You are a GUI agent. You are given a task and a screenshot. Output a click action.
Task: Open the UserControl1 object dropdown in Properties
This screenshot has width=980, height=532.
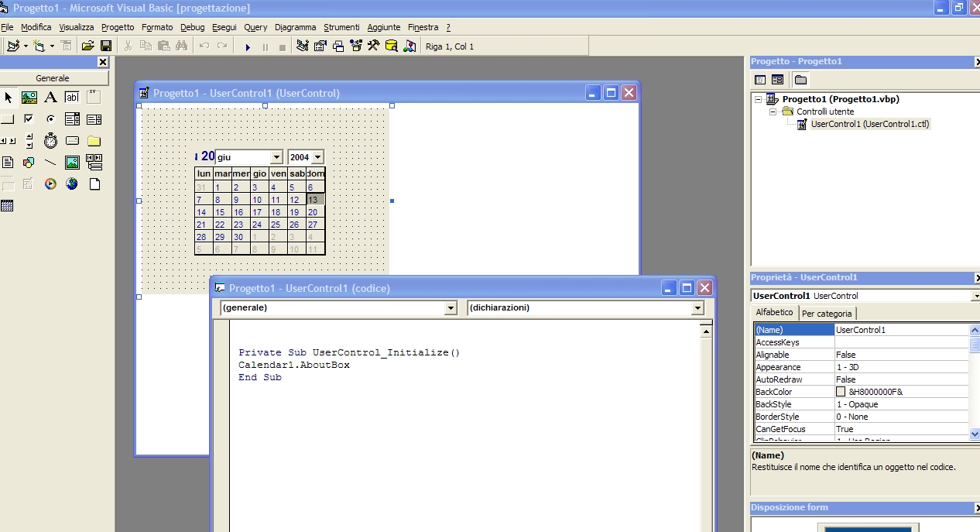point(975,296)
